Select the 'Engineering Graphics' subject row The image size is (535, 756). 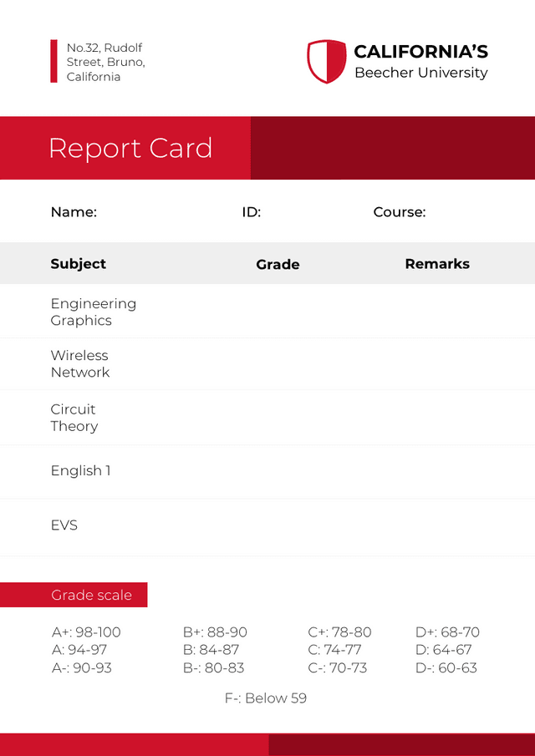pyautogui.click(x=267, y=312)
